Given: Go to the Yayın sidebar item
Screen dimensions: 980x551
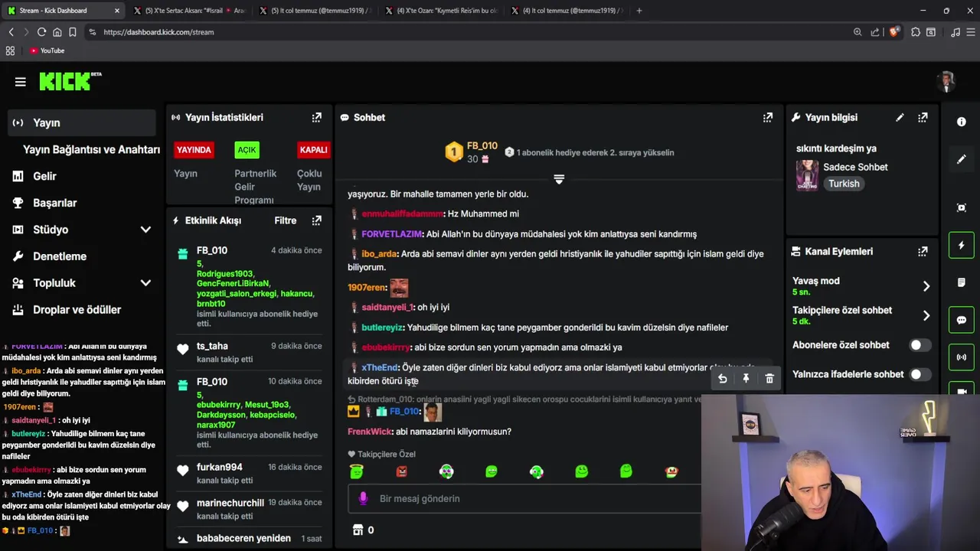Looking at the screenshot, I should coord(81,122).
